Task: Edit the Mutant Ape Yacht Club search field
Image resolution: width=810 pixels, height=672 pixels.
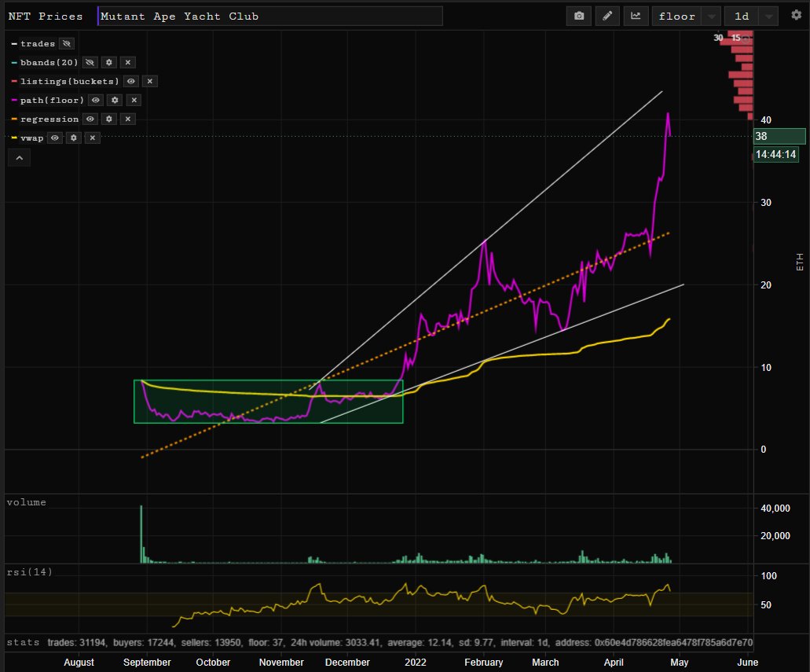Action: point(270,16)
